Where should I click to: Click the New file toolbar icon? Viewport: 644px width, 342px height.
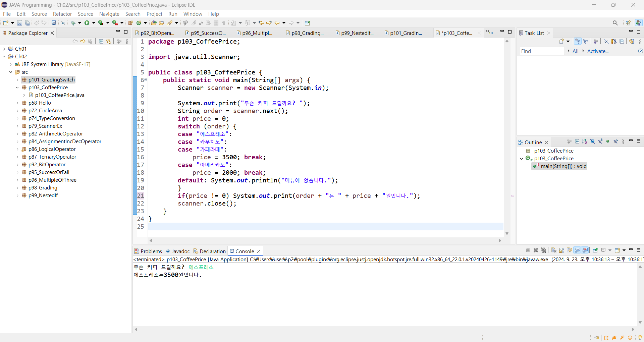tap(6, 23)
